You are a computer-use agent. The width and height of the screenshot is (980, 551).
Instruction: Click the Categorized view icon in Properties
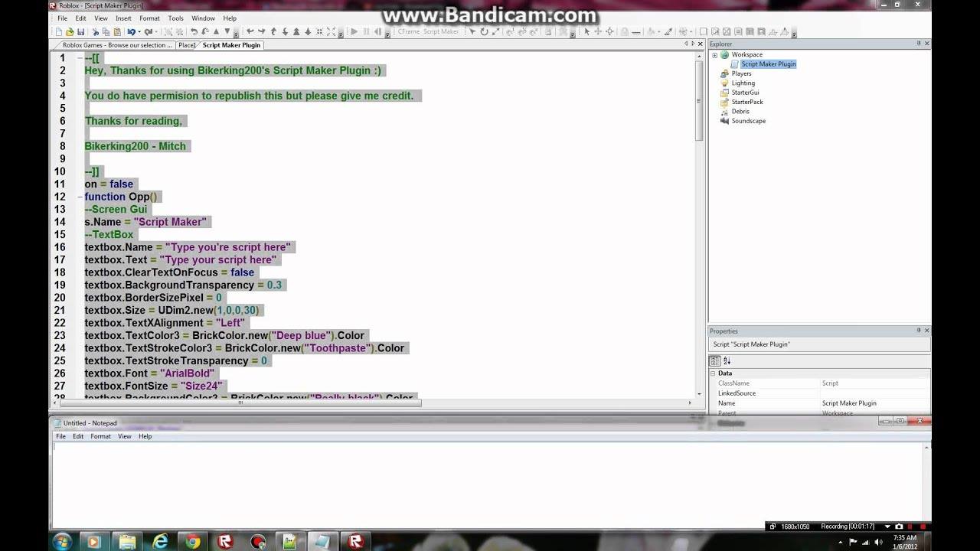click(717, 360)
